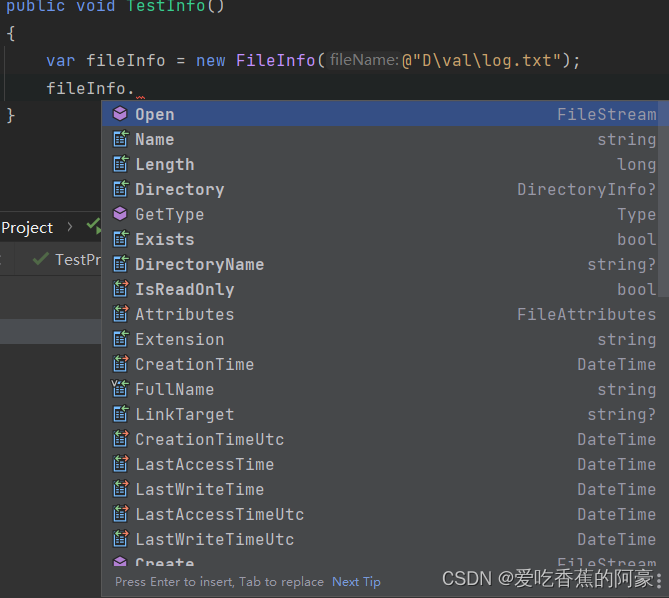The width and height of the screenshot is (669, 598).
Task: Place cursor after fileInfo. in editor
Action: [136, 89]
